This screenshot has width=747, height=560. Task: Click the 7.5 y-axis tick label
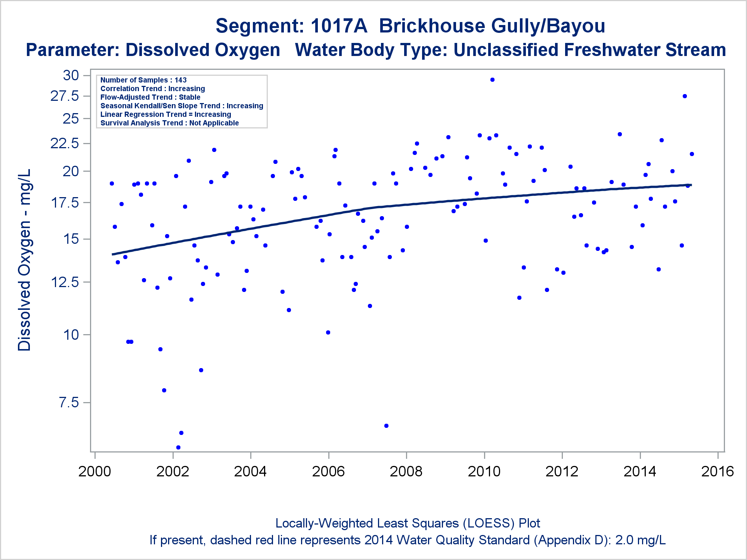pos(69,402)
